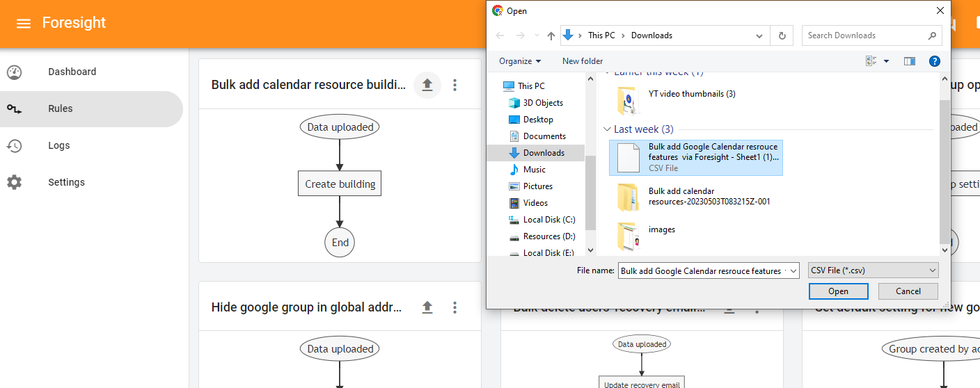Open dialog help

[935, 61]
